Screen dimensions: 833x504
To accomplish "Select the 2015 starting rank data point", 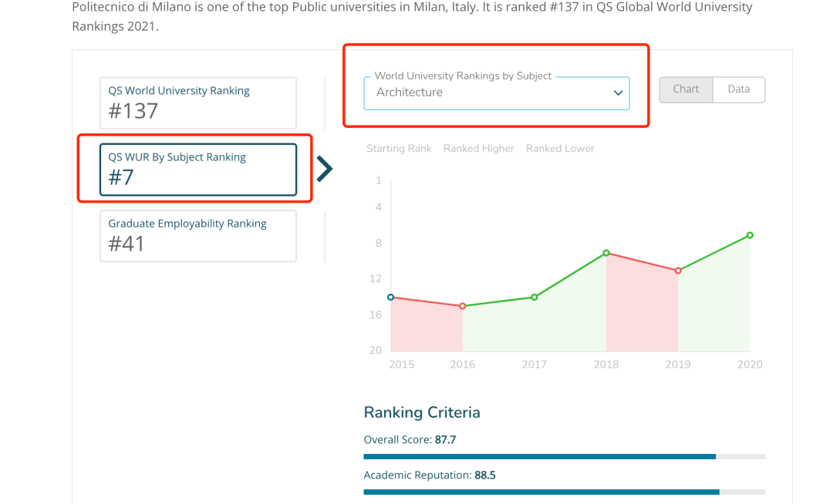I will point(391,297).
